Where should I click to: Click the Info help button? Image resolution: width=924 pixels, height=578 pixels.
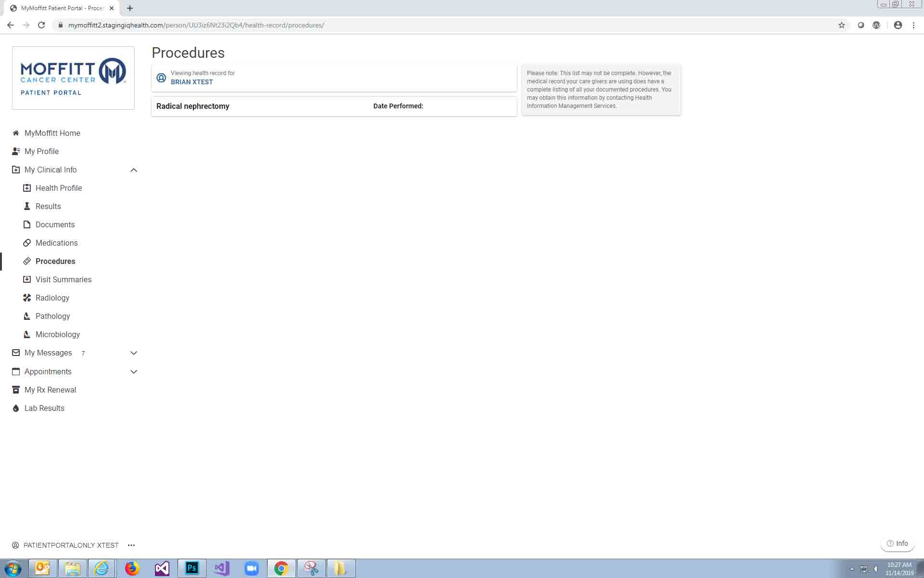[897, 543]
